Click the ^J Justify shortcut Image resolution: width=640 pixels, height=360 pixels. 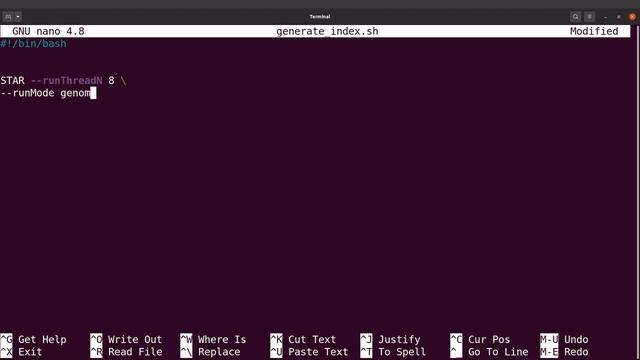point(390,340)
